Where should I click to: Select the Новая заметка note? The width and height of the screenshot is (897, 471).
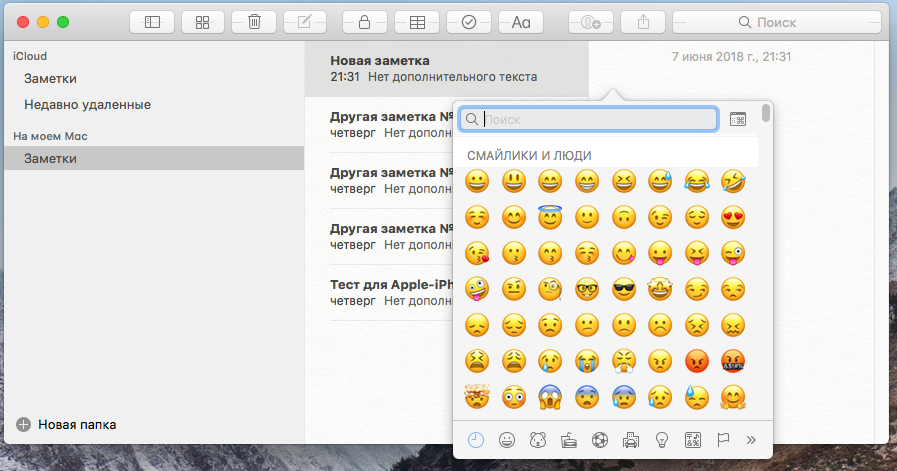pos(447,69)
